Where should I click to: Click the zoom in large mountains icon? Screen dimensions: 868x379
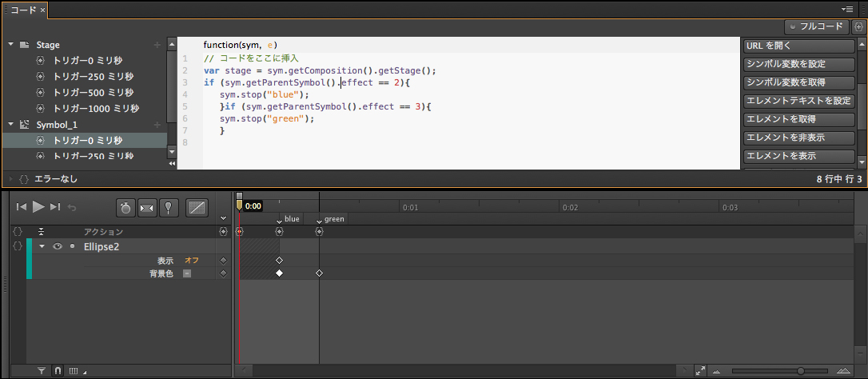(843, 371)
